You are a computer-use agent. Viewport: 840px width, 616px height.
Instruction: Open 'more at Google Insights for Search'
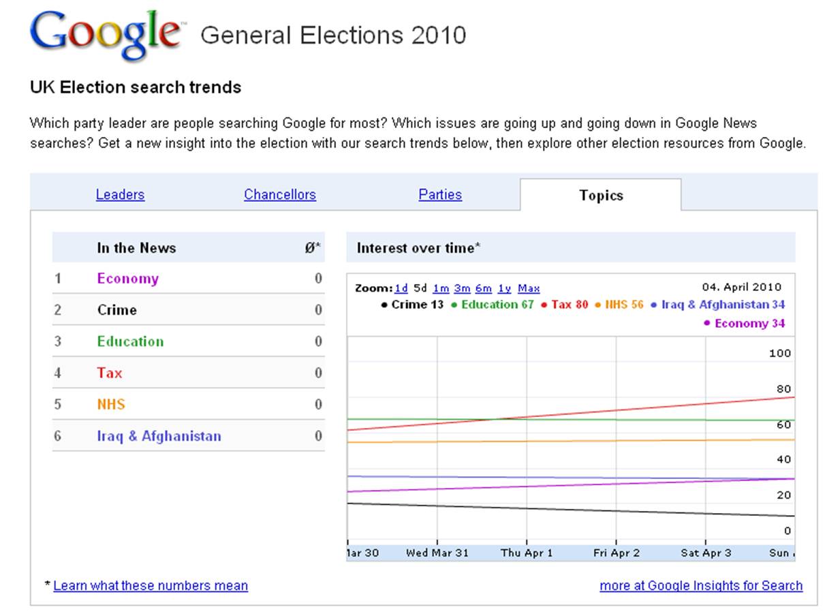701,585
